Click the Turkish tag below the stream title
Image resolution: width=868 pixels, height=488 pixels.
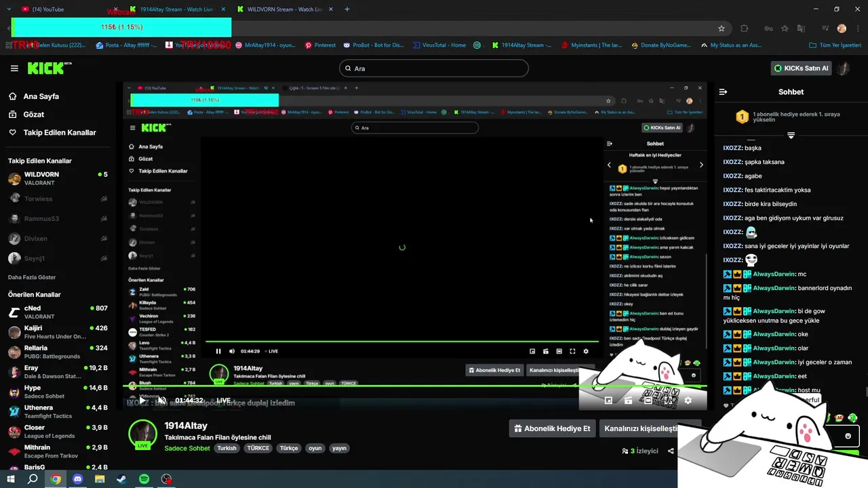coord(226,448)
